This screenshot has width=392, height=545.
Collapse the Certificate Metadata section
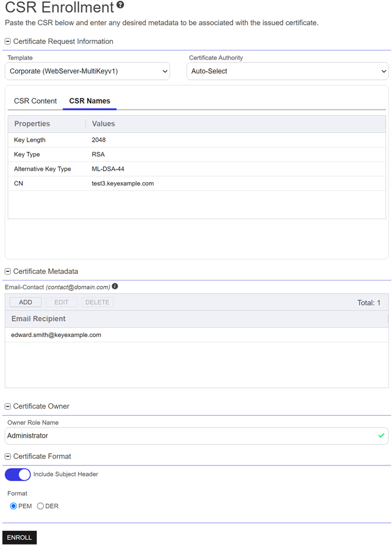8,272
